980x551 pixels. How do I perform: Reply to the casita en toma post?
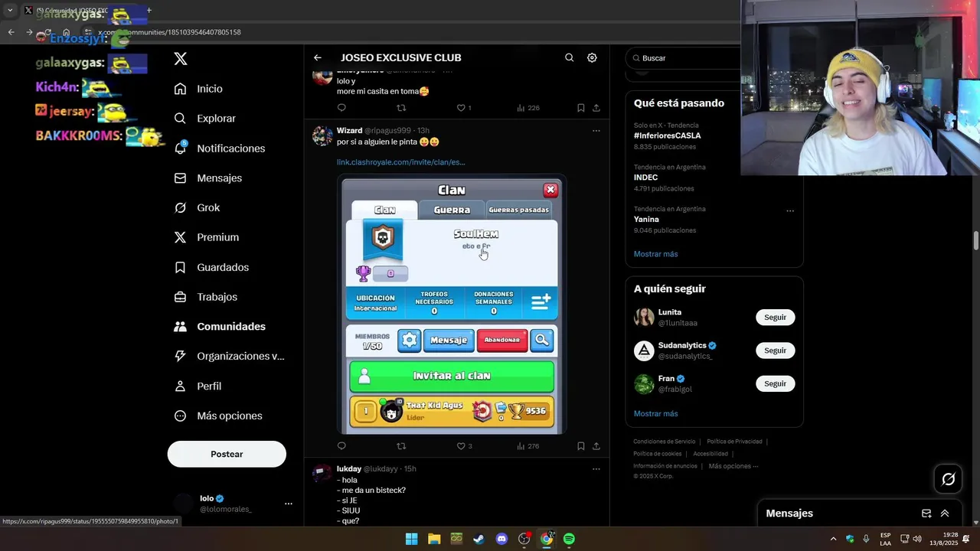point(341,108)
